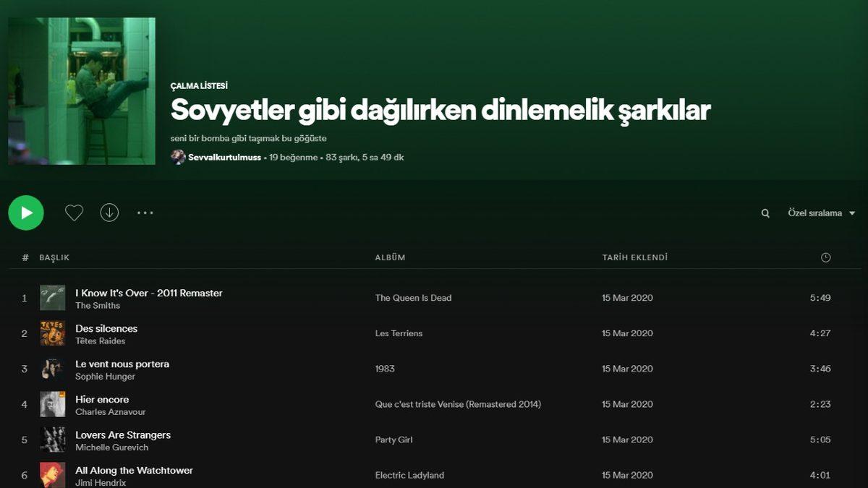Screen dimensions: 868x488
Task: Select the artist The Smiths
Action: coord(95,304)
